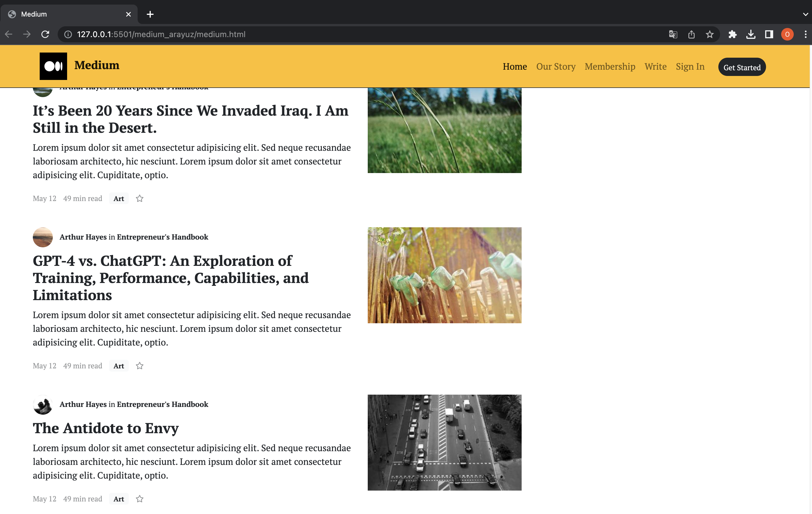Bookmark the Iraq article via its star icon

(139, 198)
